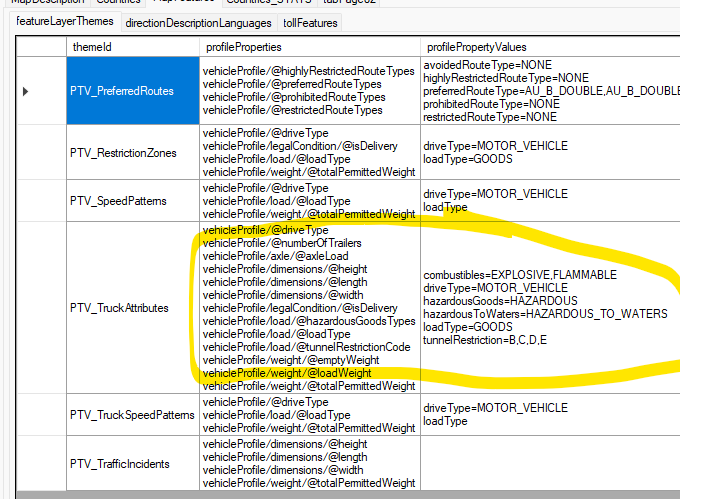Sort by the themeId column header
This screenshot has height=499, width=702.
132,47
